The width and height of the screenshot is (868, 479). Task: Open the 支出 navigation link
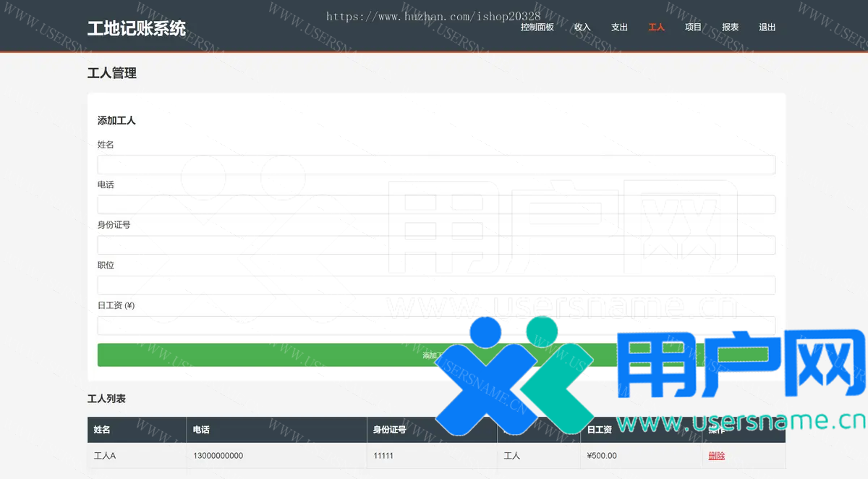pyautogui.click(x=619, y=27)
